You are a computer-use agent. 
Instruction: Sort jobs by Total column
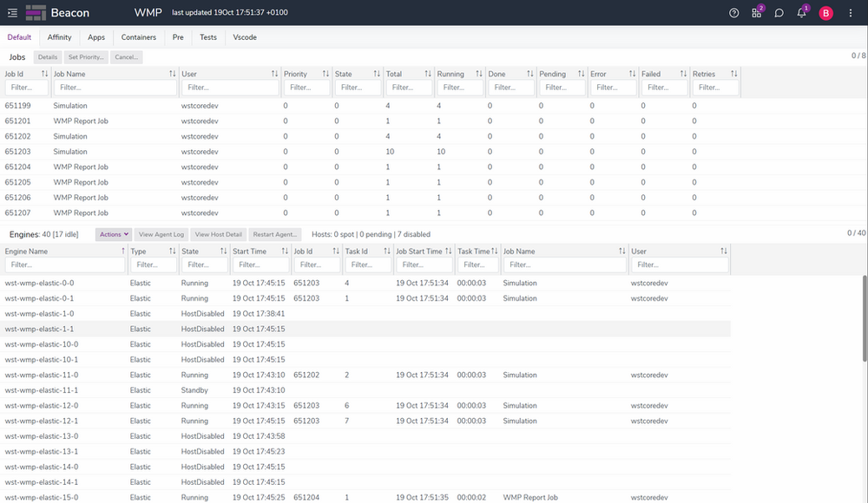[427, 74]
